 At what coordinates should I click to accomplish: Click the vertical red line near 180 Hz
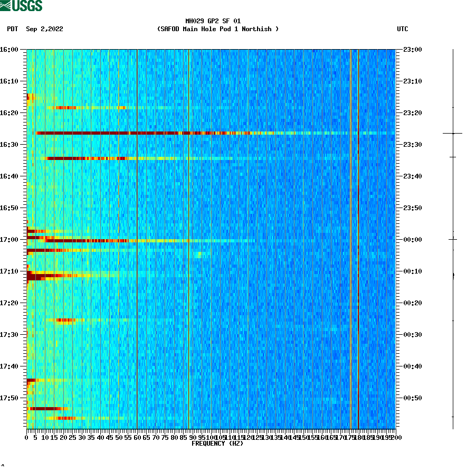click(x=358, y=238)
